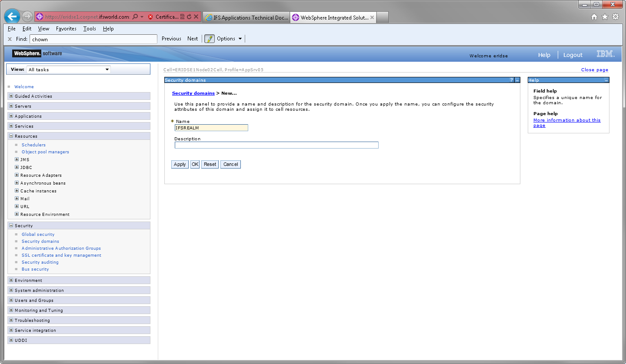Open Security domains breadcrumb link
Image resolution: width=626 pixels, height=364 pixels.
[193, 93]
